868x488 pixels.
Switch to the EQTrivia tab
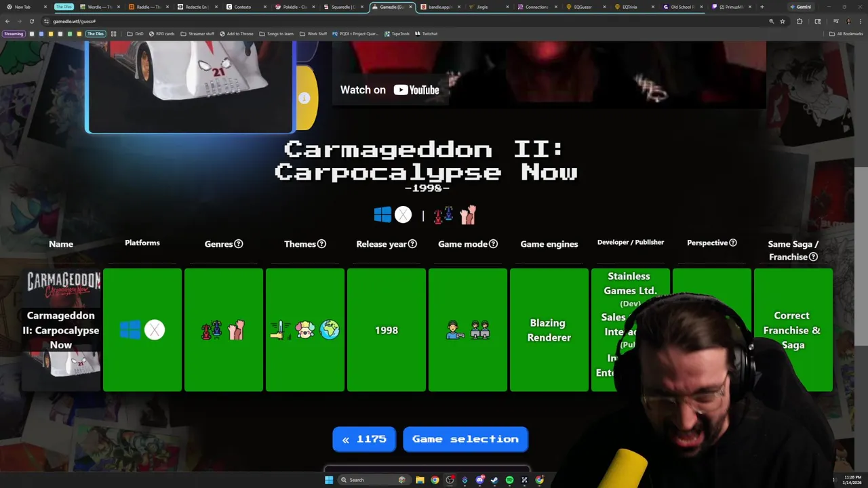(x=633, y=7)
